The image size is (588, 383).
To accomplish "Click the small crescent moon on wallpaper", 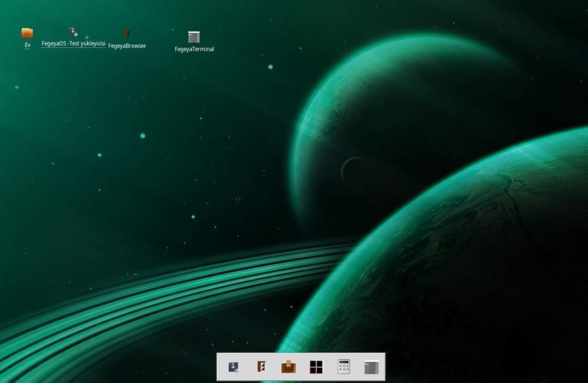I will pos(349,169).
